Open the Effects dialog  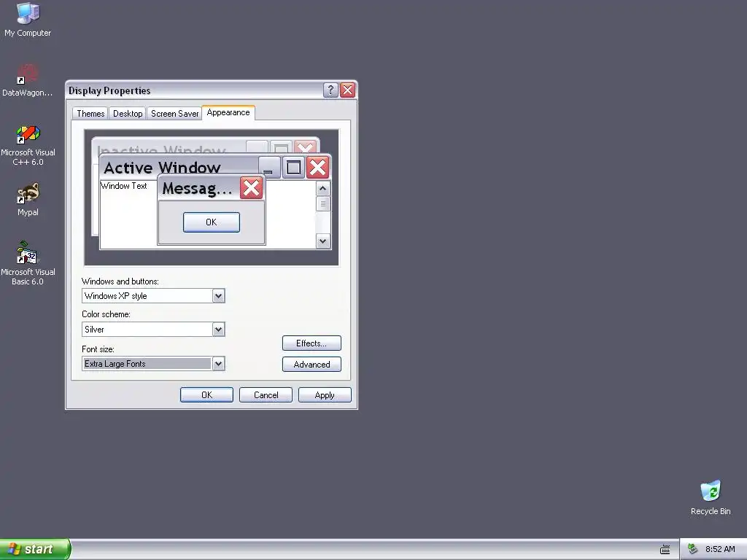click(x=311, y=343)
